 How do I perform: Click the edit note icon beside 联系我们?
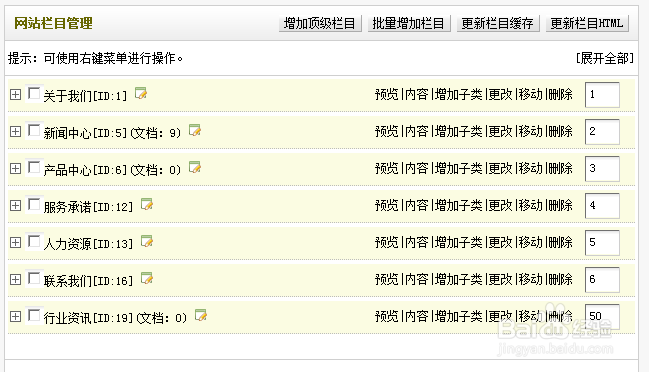[x=147, y=278]
